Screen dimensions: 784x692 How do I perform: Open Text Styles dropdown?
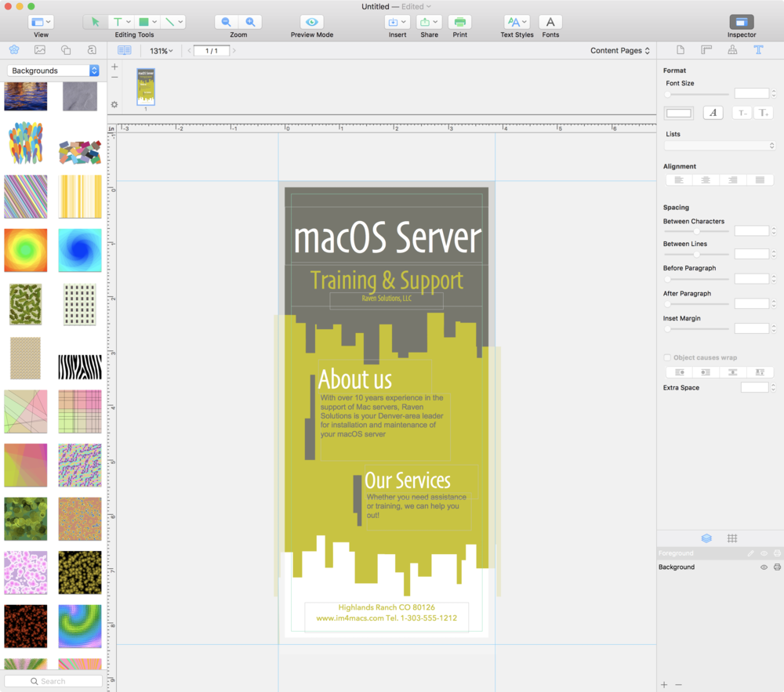(x=517, y=22)
